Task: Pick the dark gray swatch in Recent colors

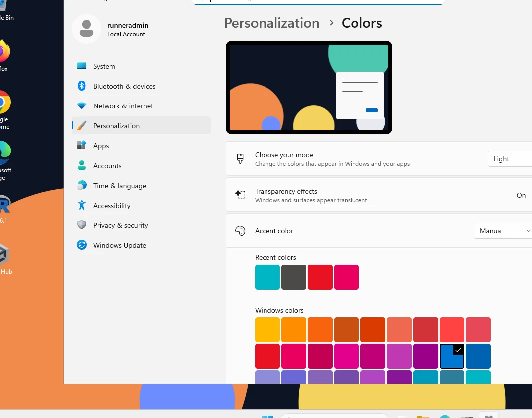Action: click(294, 277)
